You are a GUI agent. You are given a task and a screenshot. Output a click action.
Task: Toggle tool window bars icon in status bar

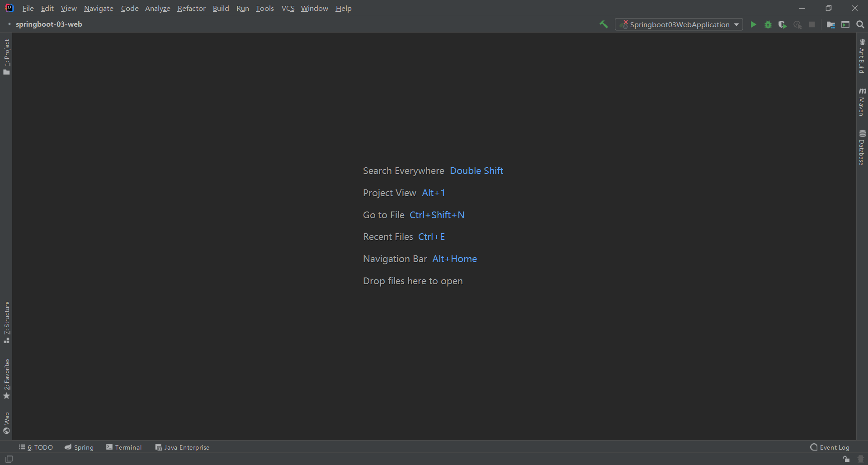pyautogui.click(x=9, y=459)
